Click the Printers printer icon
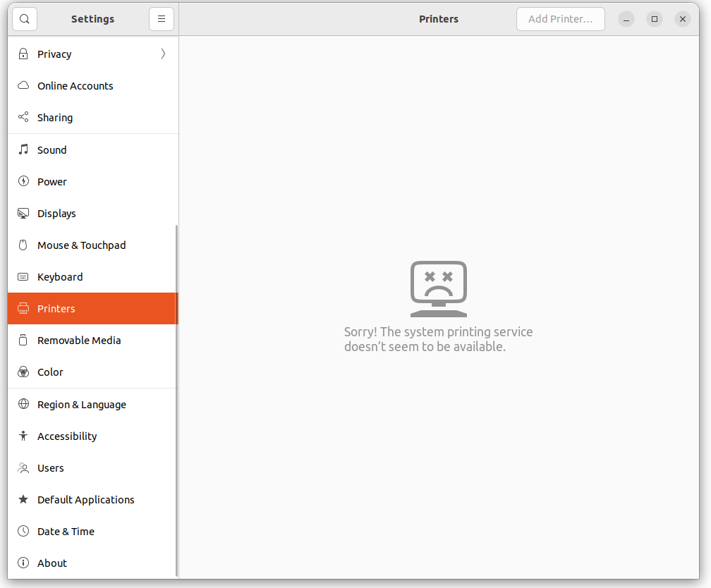 tap(23, 308)
